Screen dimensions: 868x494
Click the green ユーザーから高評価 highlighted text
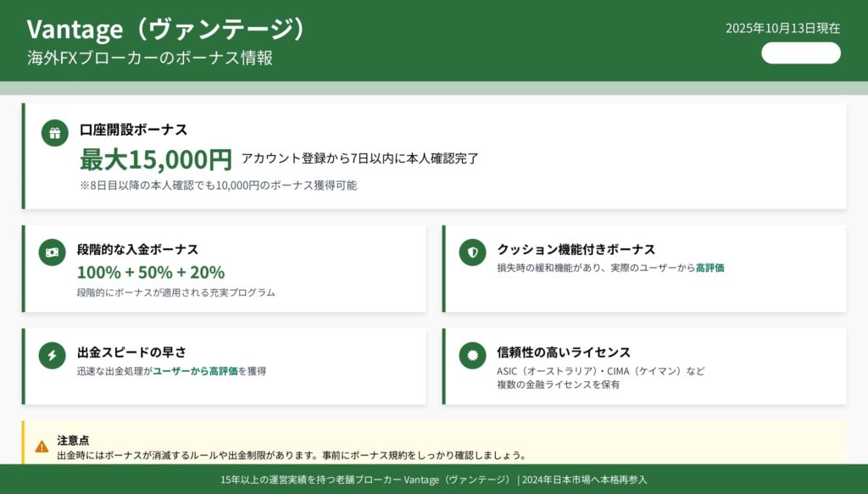[194, 371]
